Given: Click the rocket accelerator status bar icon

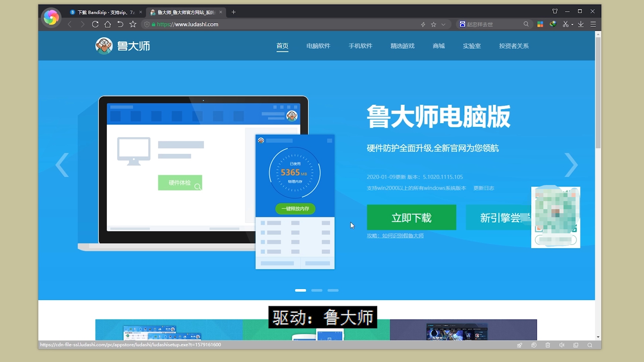Looking at the screenshot, I should (519, 345).
